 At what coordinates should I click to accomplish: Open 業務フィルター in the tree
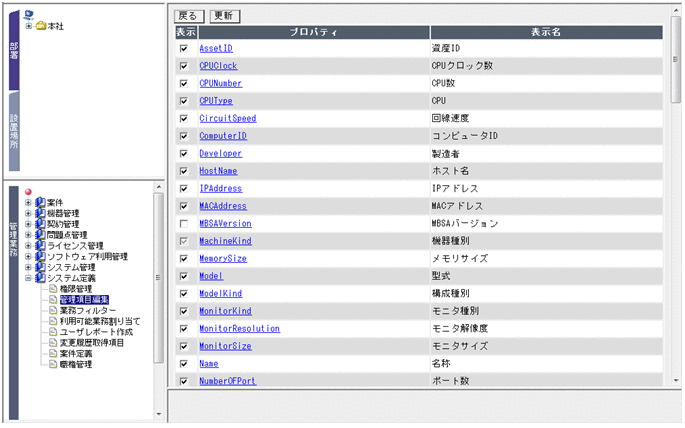[x=88, y=310]
